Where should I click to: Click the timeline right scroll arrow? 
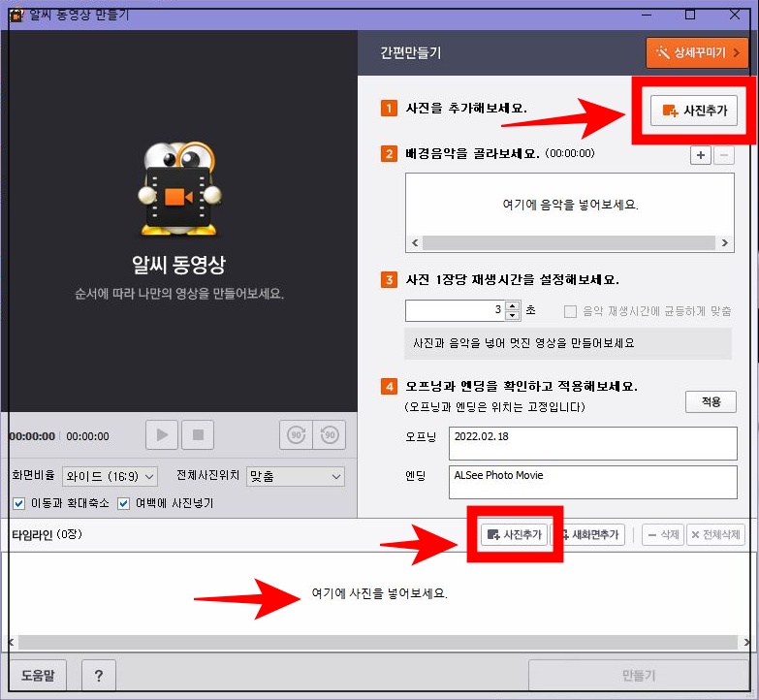pos(746,643)
